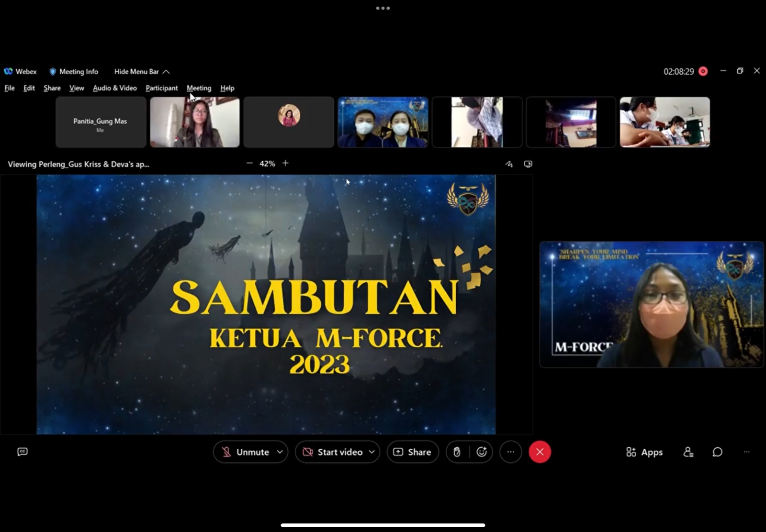Screen dimensions: 766x532
Task: Open the Participant menu
Action: 162,88
